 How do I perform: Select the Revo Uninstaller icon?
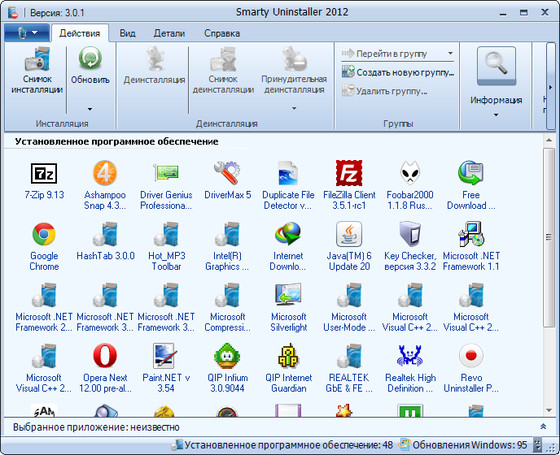[471, 356]
